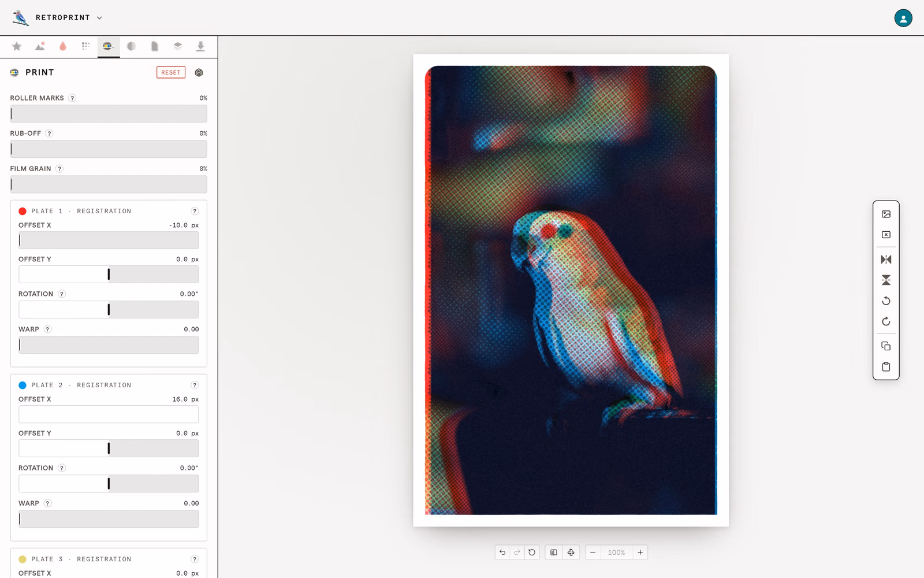The height and width of the screenshot is (578, 924).
Task: Zoom in with the plus button
Action: pyautogui.click(x=640, y=553)
